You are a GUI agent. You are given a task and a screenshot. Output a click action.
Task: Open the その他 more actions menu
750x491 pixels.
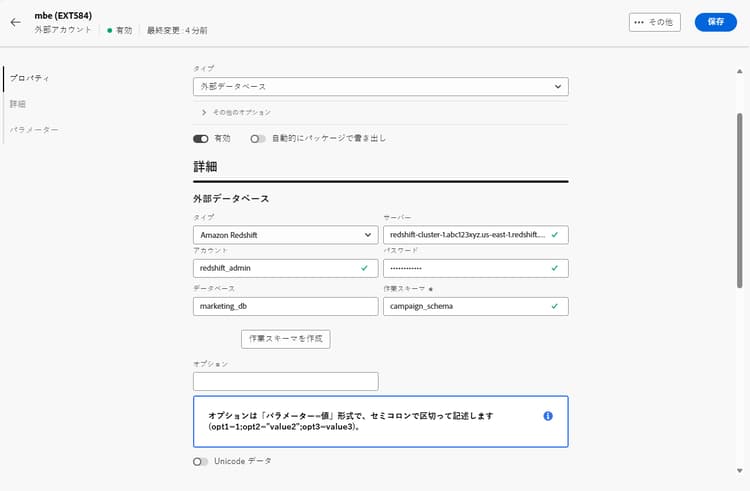pyautogui.click(x=654, y=22)
